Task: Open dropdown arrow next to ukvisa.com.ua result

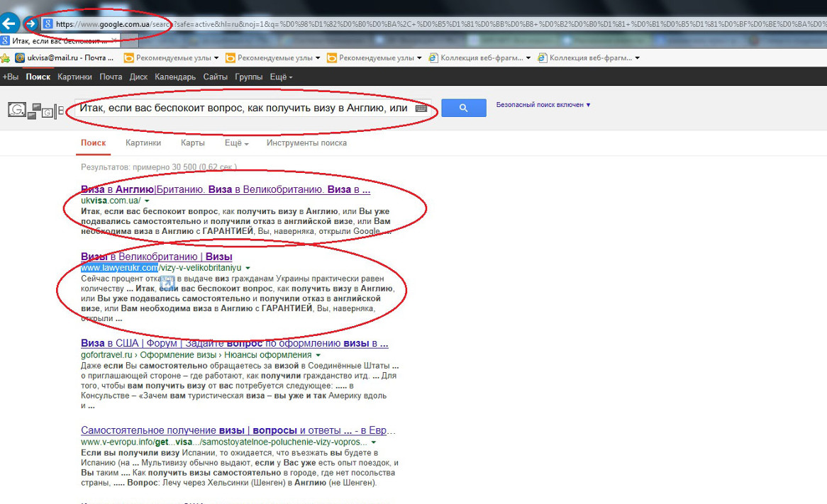Action: (147, 201)
